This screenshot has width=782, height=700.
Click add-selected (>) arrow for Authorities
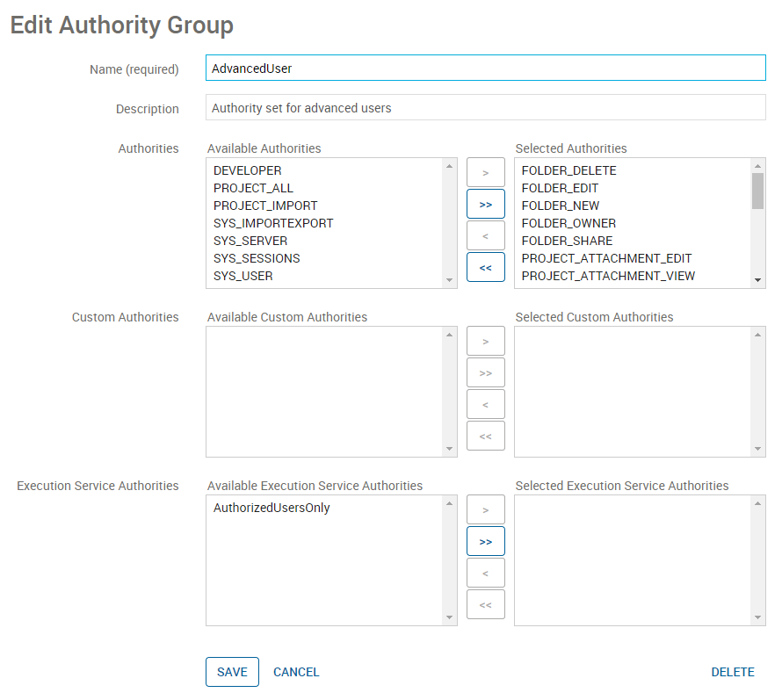pyautogui.click(x=485, y=172)
